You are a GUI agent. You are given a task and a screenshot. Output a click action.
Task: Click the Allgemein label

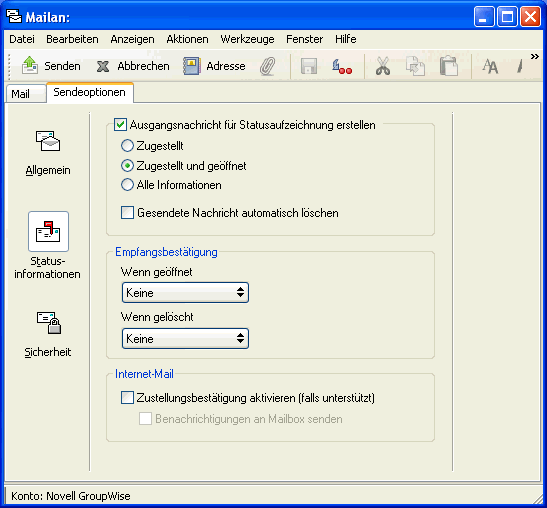click(48, 170)
